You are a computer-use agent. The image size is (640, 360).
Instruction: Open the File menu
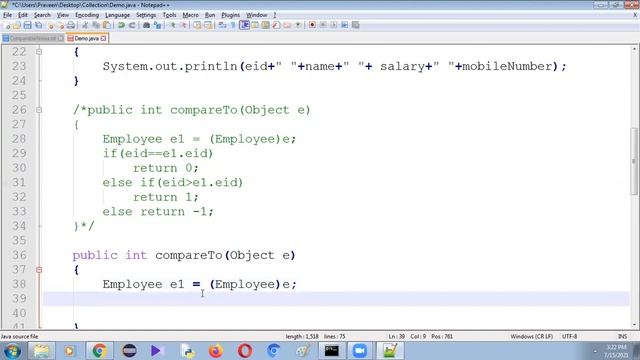click(7, 15)
